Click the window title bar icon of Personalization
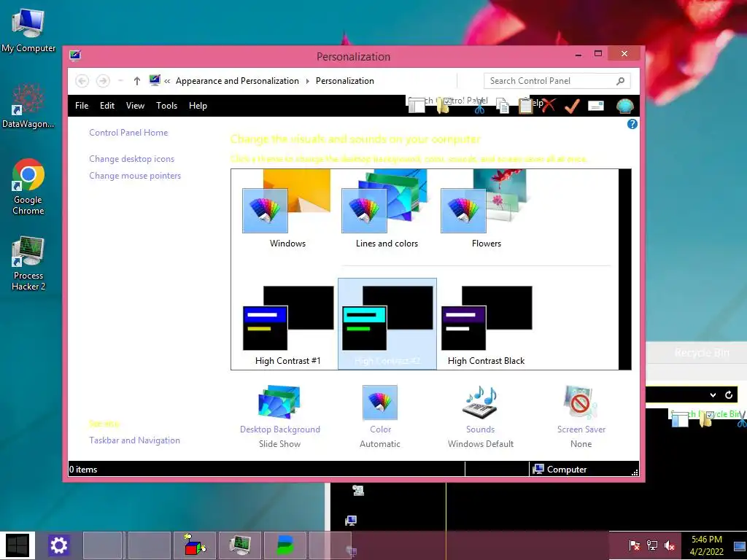The height and width of the screenshot is (560, 747). 75,55
